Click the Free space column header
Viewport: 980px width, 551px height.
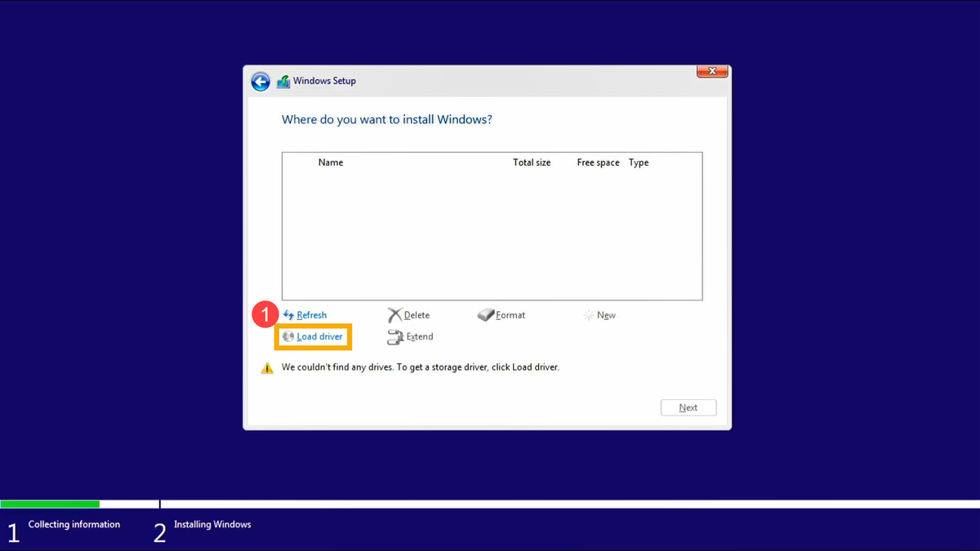598,162
